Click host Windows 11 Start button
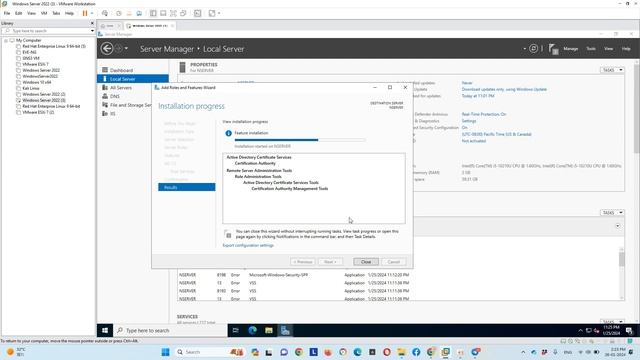640x360 pixels. point(165,352)
